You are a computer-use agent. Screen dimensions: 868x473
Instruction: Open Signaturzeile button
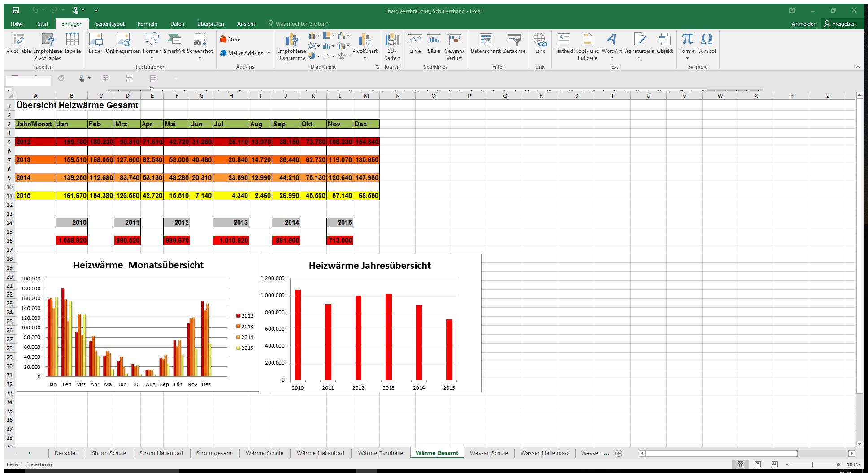(x=639, y=47)
